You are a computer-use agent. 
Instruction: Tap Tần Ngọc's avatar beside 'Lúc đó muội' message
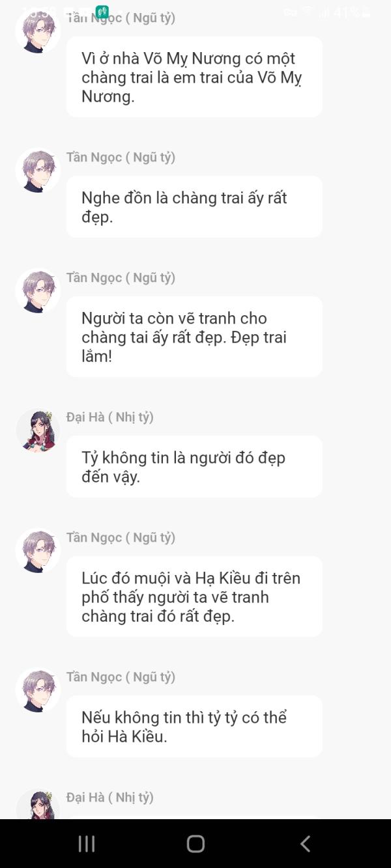[x=38, y=552]
